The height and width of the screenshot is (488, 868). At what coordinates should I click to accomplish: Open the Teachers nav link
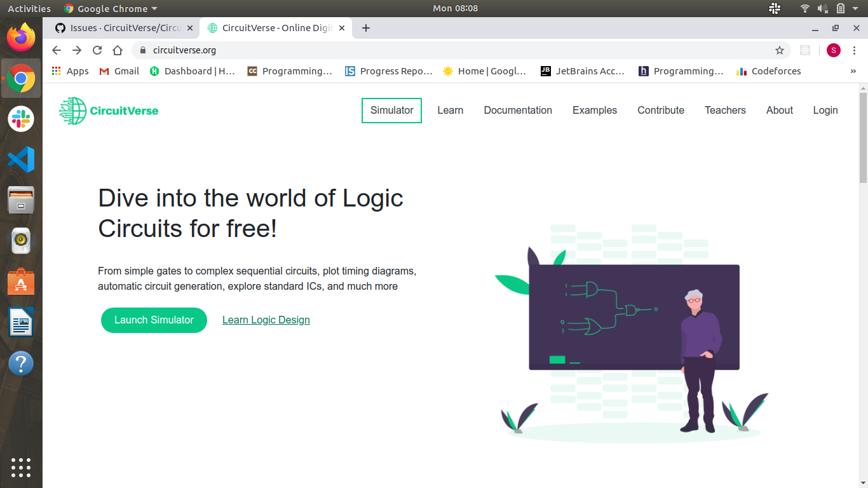[725, 111]
